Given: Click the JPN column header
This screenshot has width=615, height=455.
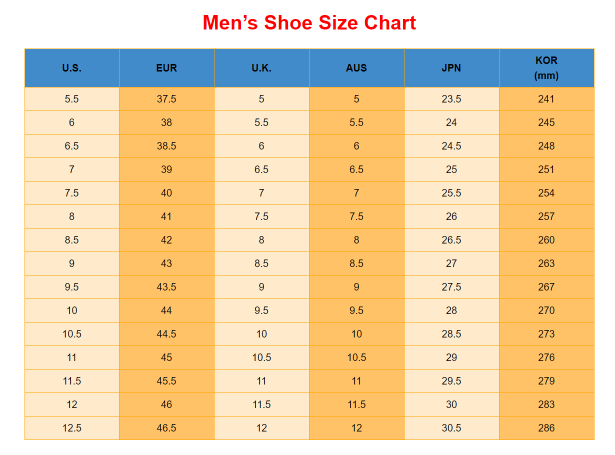Looking at the screenshot, I should 451,68.
